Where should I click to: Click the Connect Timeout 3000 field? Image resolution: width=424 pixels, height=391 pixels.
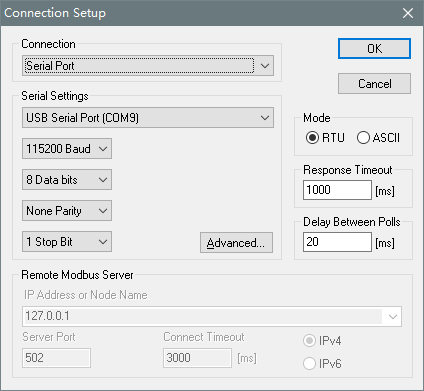[197, 358]
